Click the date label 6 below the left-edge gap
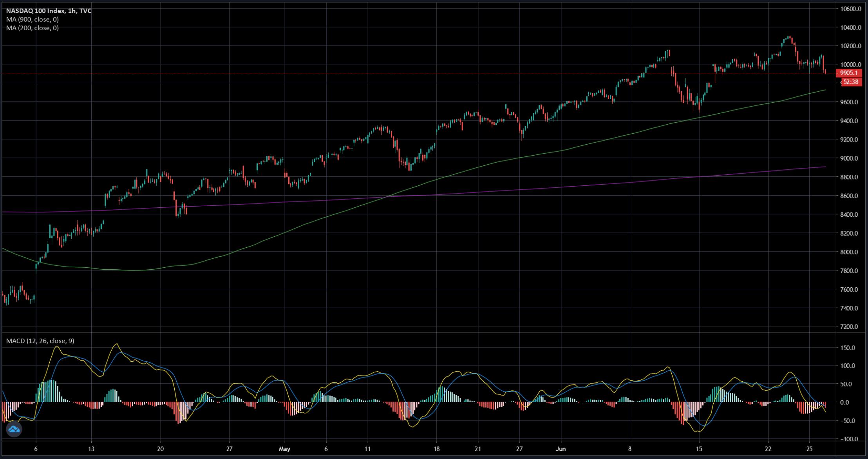The height and width of the screenshot is (459, 868). pos(36,449)
